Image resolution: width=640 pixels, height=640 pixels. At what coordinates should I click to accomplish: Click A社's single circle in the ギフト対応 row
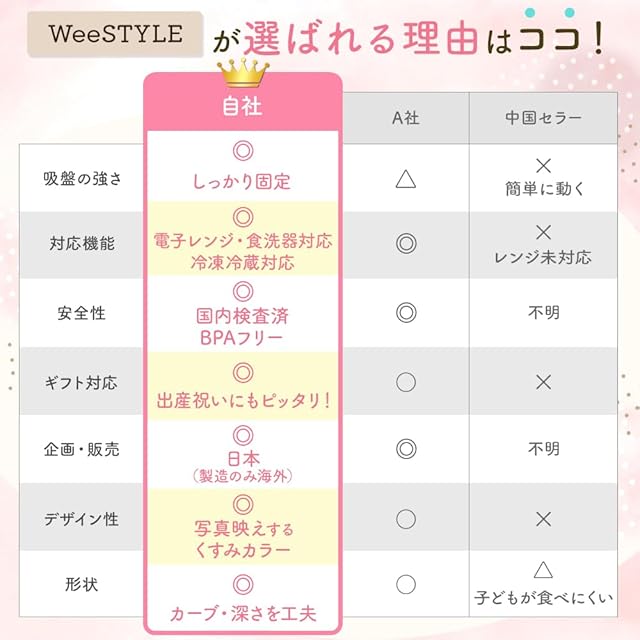(x=405, y=381)
